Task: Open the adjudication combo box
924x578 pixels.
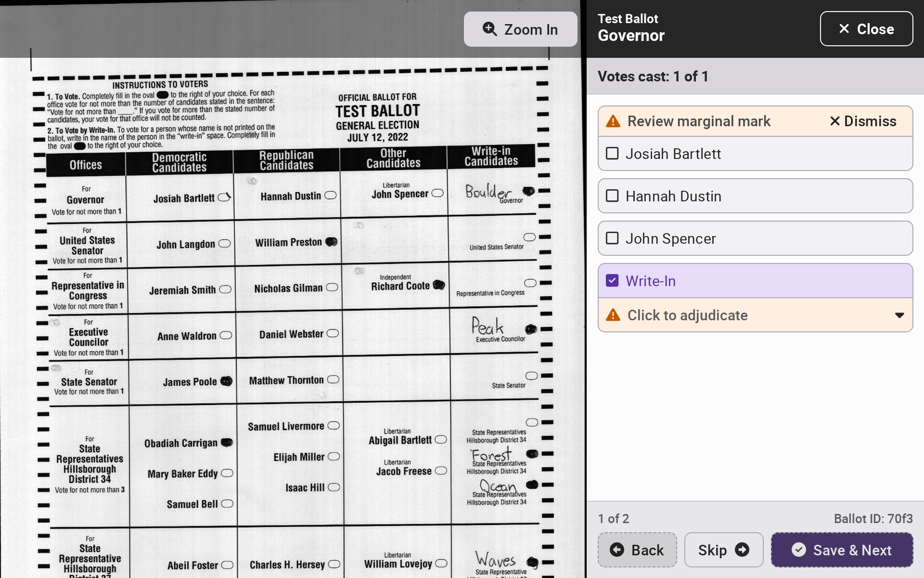Action: point(755,315)
